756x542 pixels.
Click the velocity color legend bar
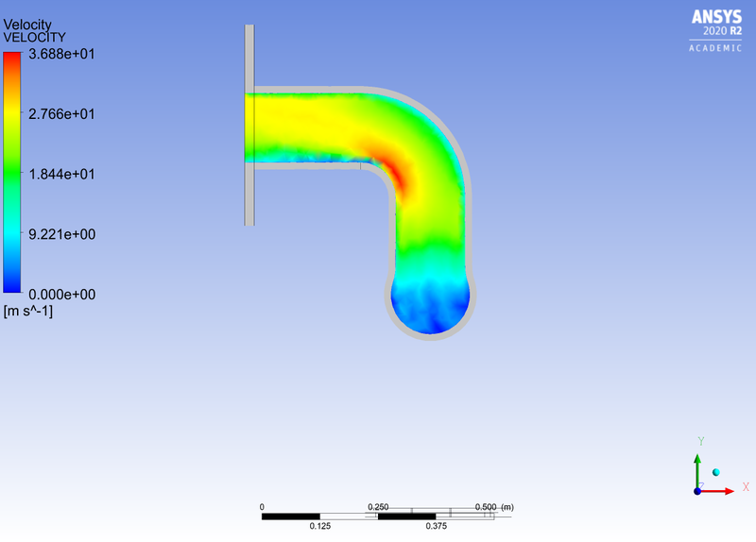[x=12, y=172]
